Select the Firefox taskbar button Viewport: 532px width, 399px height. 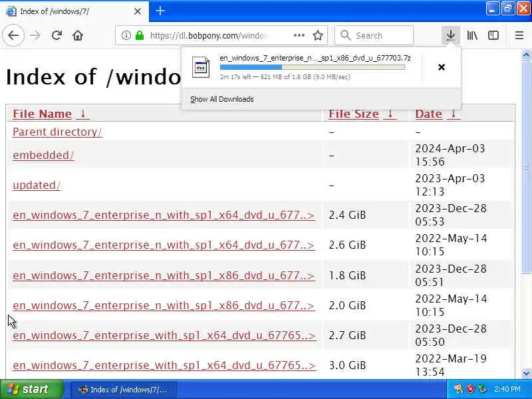click(x=124, y=390)
